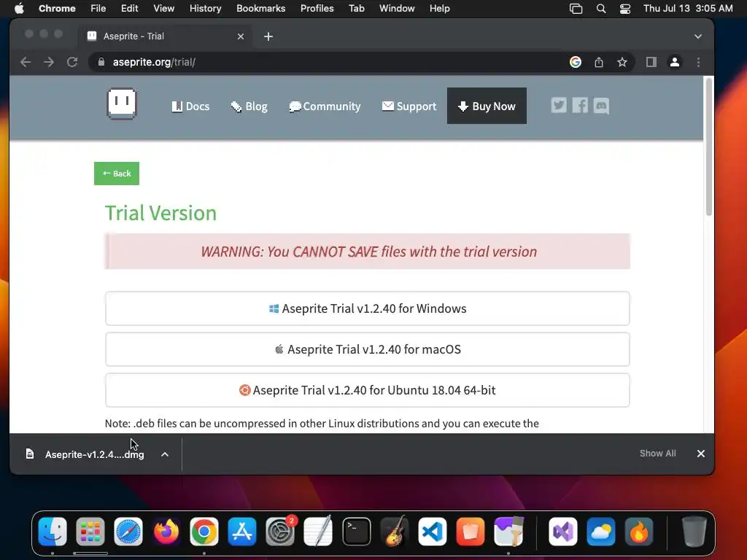Open Trash in the dock
The height and width of the screenshot is (560, 747).
694,531
